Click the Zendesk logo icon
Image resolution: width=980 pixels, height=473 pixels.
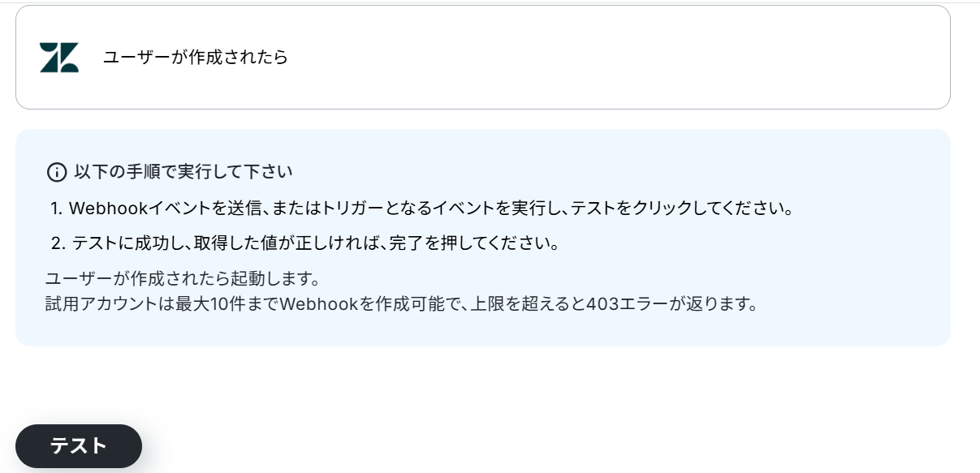59,58
